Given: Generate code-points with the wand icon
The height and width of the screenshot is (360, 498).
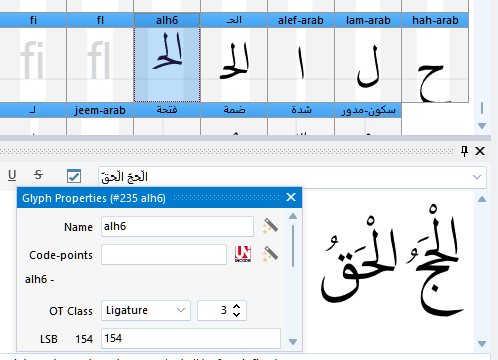Looking at the screenshot, I should [x=270, y=254].
